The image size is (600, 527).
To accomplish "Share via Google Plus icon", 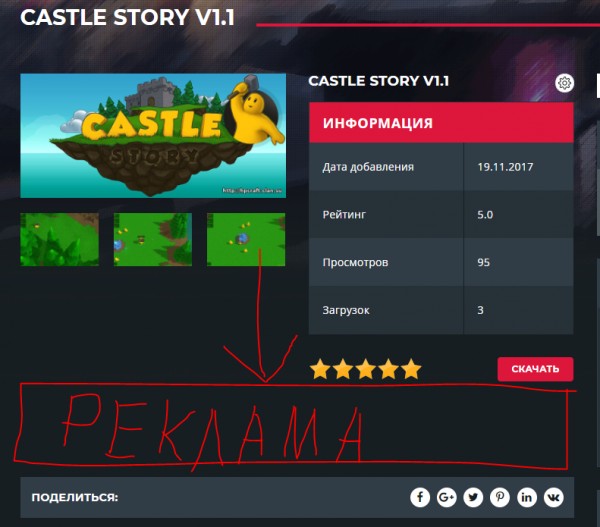I will [x=447, y=497].
